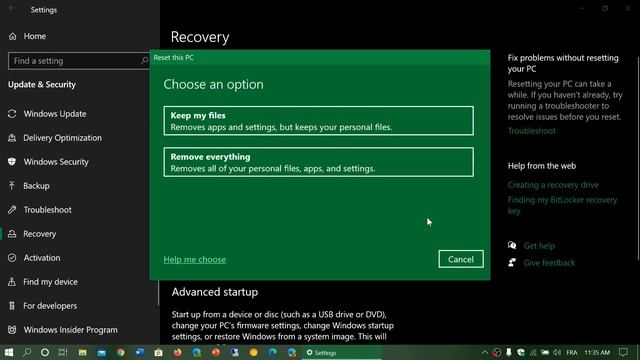This screenshot has width=640, height=360.
Task: Click the Get help link
Action: coord(539,246)
